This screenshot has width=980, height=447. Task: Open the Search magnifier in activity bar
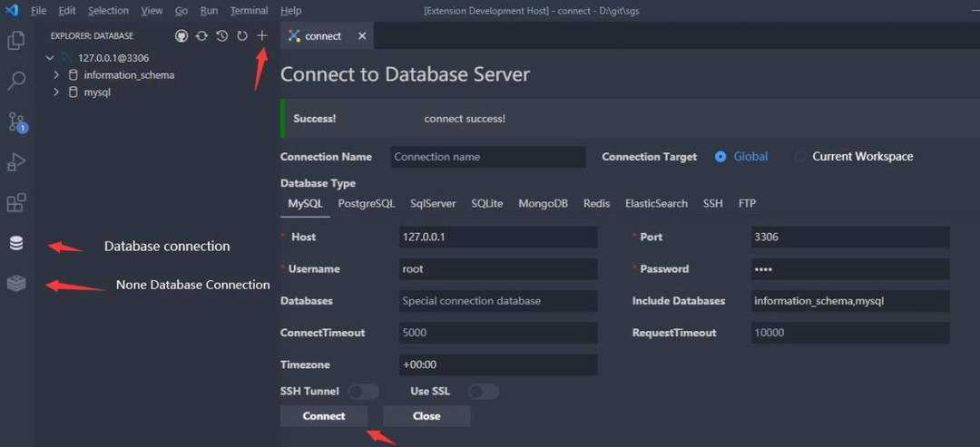16,82
